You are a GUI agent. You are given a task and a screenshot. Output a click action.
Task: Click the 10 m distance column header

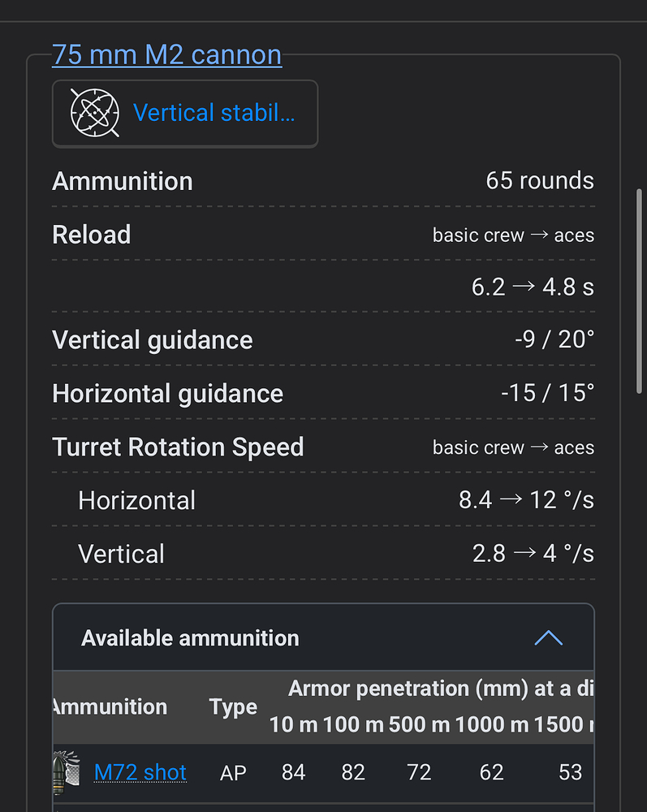tap(293, 724)
